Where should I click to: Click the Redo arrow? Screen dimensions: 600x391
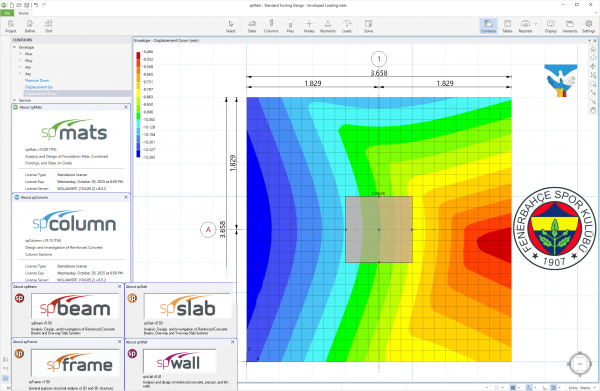(44, 5)
